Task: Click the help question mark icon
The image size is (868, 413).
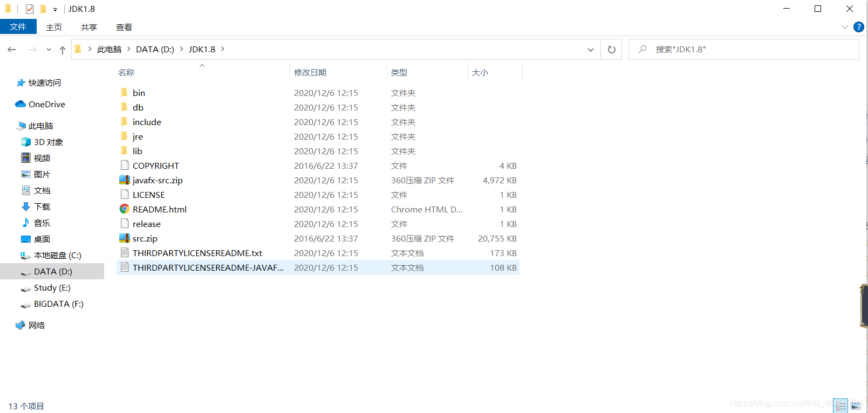Action: tap(859, 27)
